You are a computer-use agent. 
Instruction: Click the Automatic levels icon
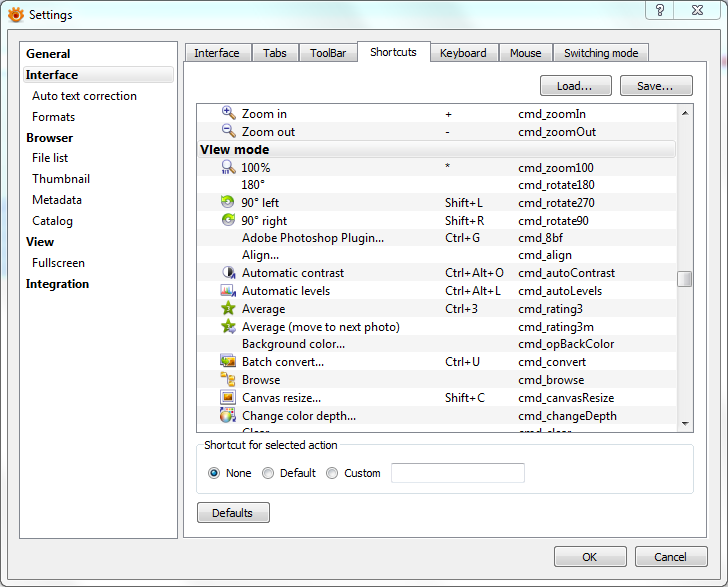[x=228, y=291]
